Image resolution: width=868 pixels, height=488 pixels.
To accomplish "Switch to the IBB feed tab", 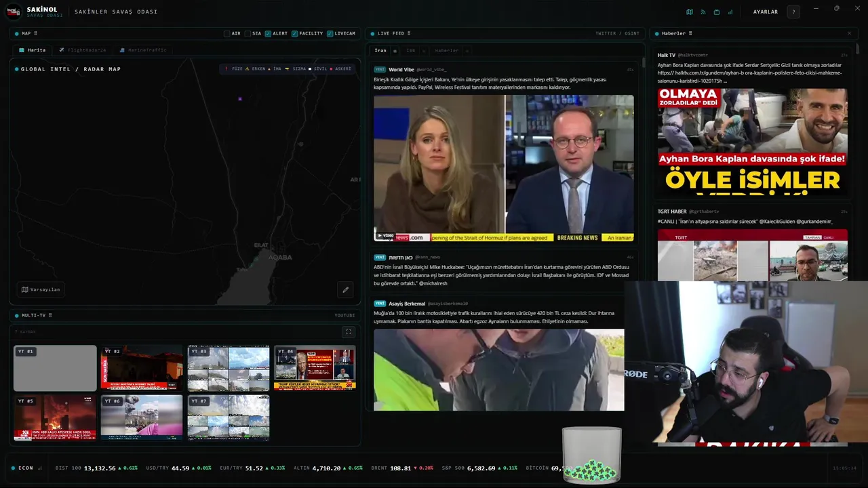I will point(411,51).
